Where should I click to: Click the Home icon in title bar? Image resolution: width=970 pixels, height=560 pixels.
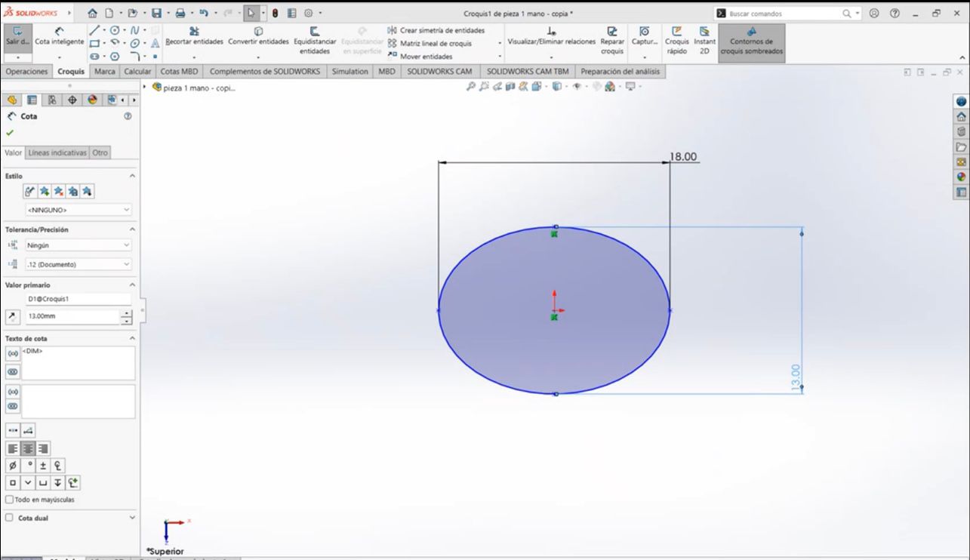92,14
